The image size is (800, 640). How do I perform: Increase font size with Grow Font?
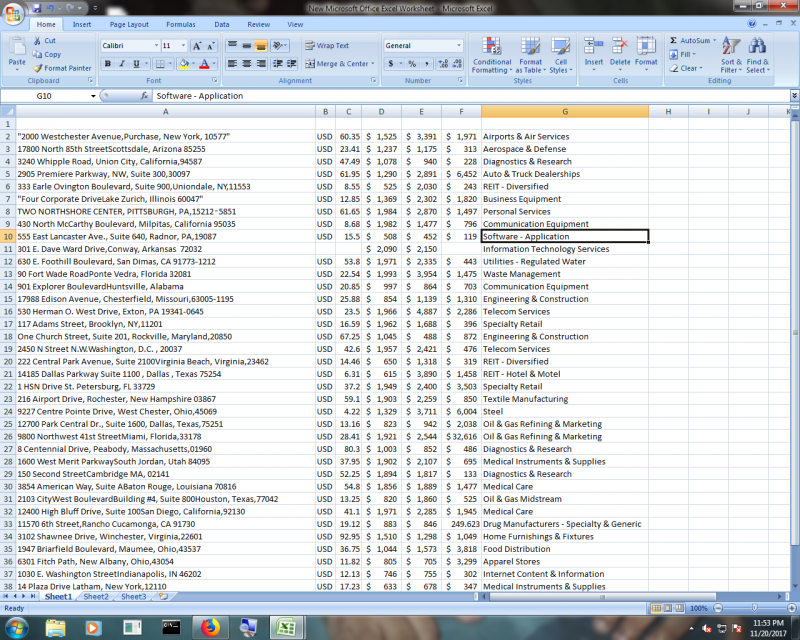(x=197, y=46)
